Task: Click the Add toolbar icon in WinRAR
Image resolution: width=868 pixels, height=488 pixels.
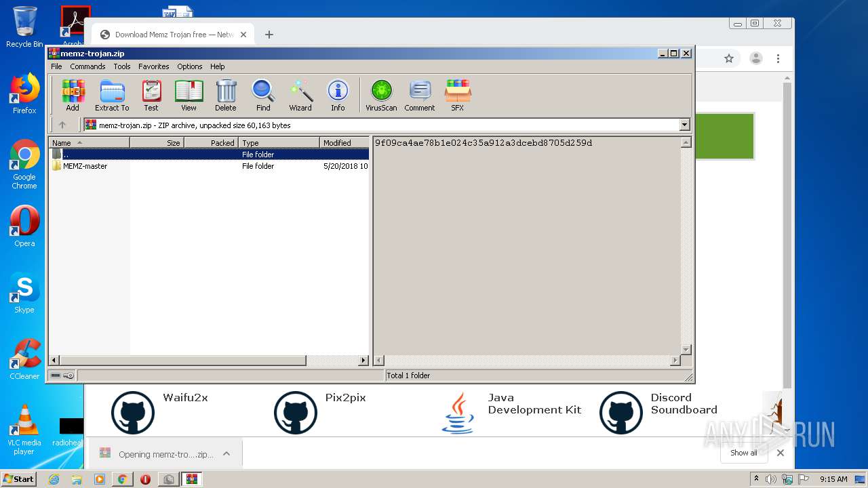Action: click(x=73, y=95)
